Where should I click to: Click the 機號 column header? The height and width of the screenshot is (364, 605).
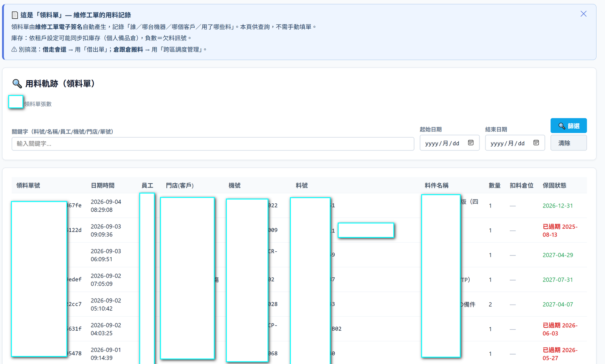[234, 186]
